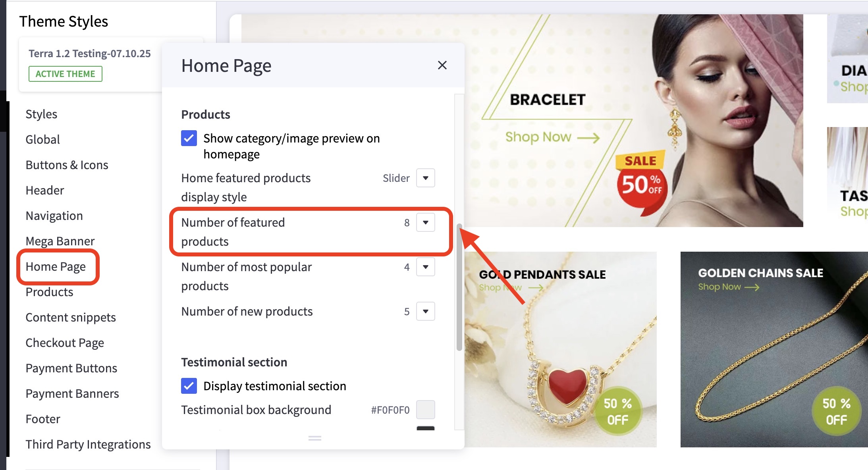Pick Testimonial box background color swatch
This screenshot has width=868, height=470.
pos(425,410)
